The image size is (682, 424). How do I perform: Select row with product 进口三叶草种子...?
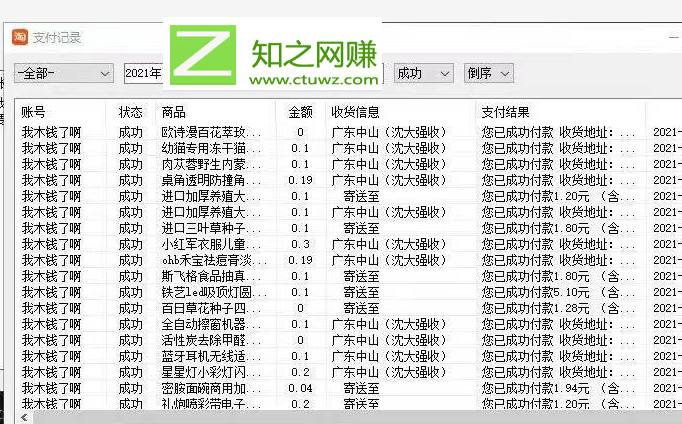(x=348, y=228)
